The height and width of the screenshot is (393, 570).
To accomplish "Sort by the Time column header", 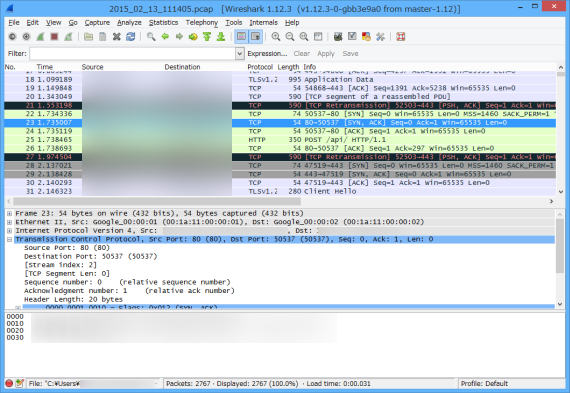I will 45,67.
